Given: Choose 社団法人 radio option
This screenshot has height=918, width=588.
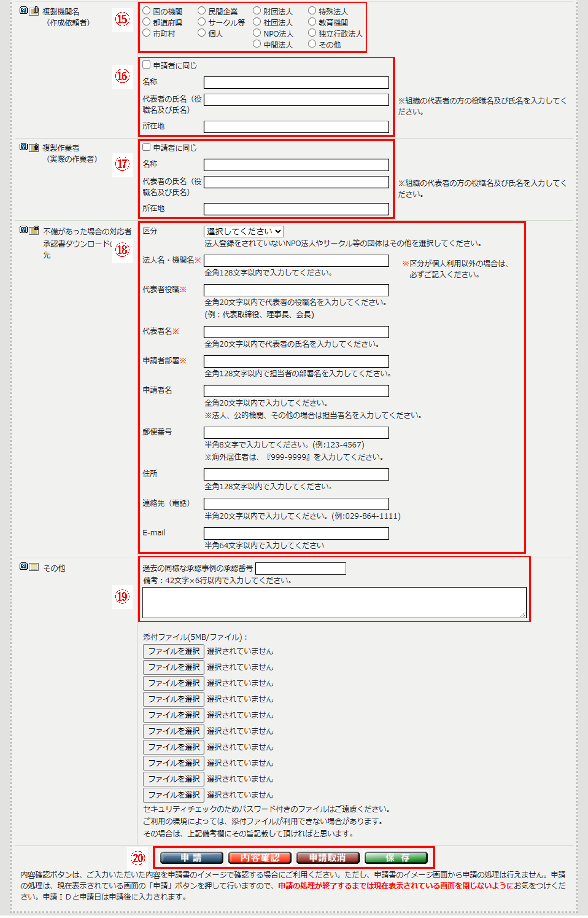Looking at the screenshot, I should tap(257, 22).
